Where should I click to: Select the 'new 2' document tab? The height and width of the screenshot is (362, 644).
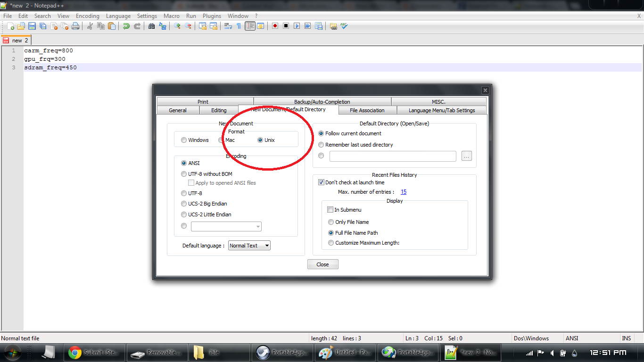(x=16, y=41)
